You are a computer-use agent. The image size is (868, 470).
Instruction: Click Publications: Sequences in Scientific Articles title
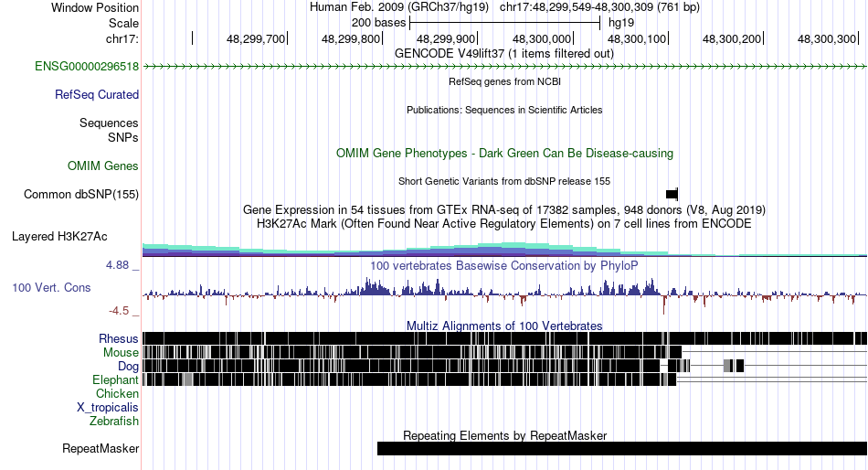coord(504,110)
